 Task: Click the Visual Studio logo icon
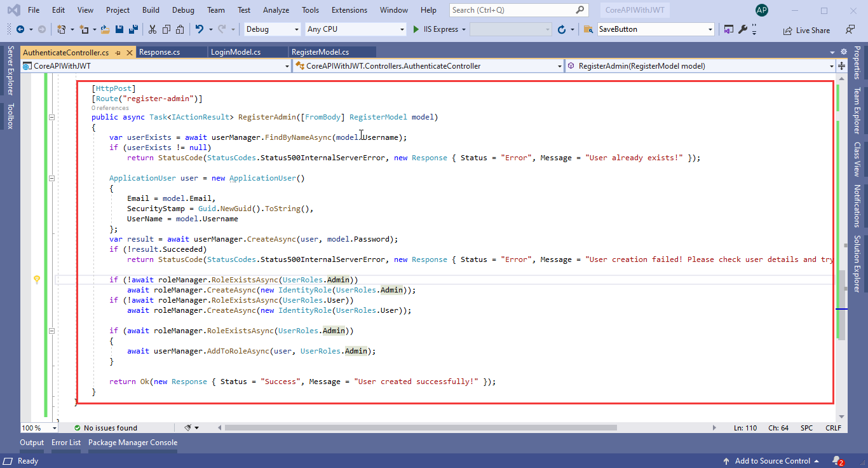13,10
